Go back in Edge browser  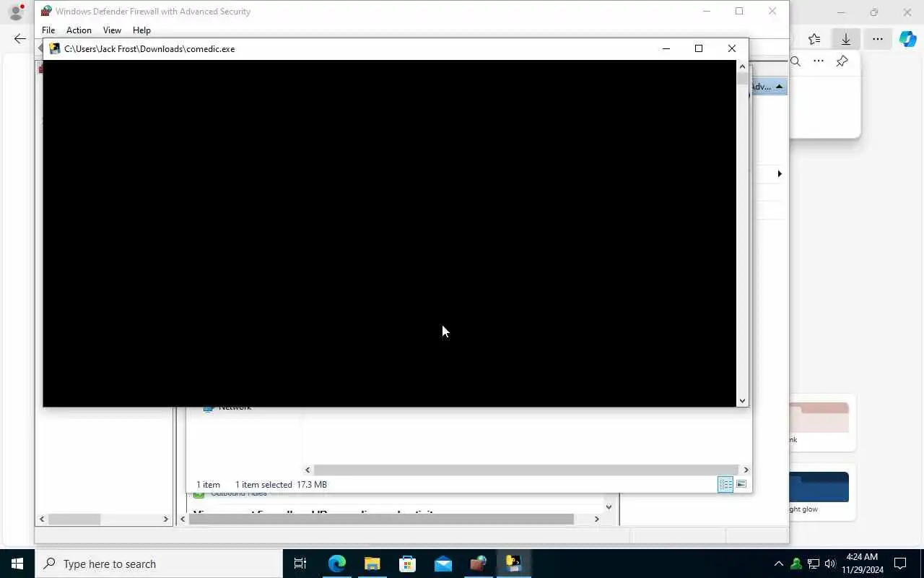point(19,39)
